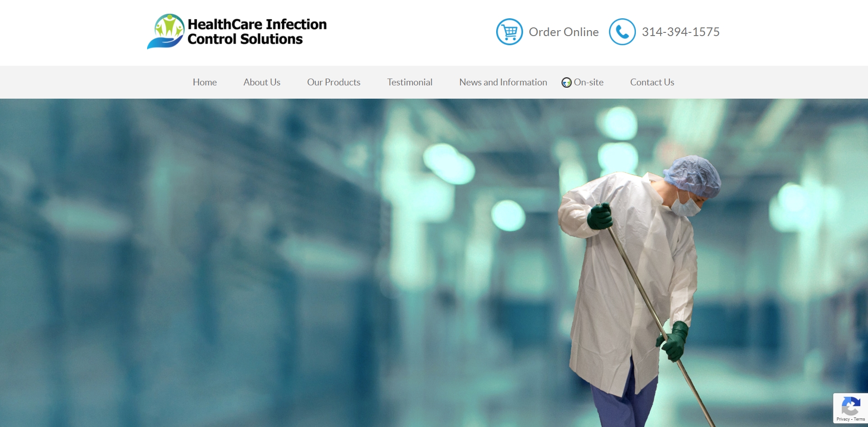Image resolution: width=868 pixels, height=427 pixels.
Task: Click the green people logo emblem
Action: (166, 31)
